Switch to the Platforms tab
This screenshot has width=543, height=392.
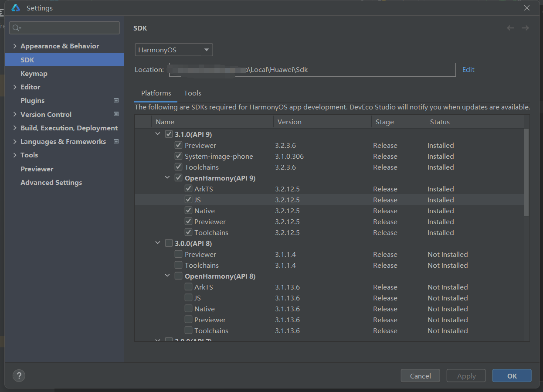[x=156, y=93]
